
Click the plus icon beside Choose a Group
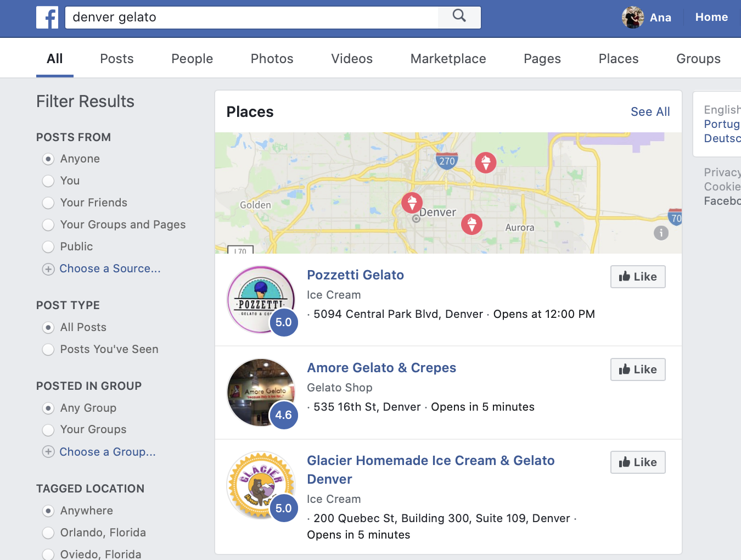click(x=48, y=452)
